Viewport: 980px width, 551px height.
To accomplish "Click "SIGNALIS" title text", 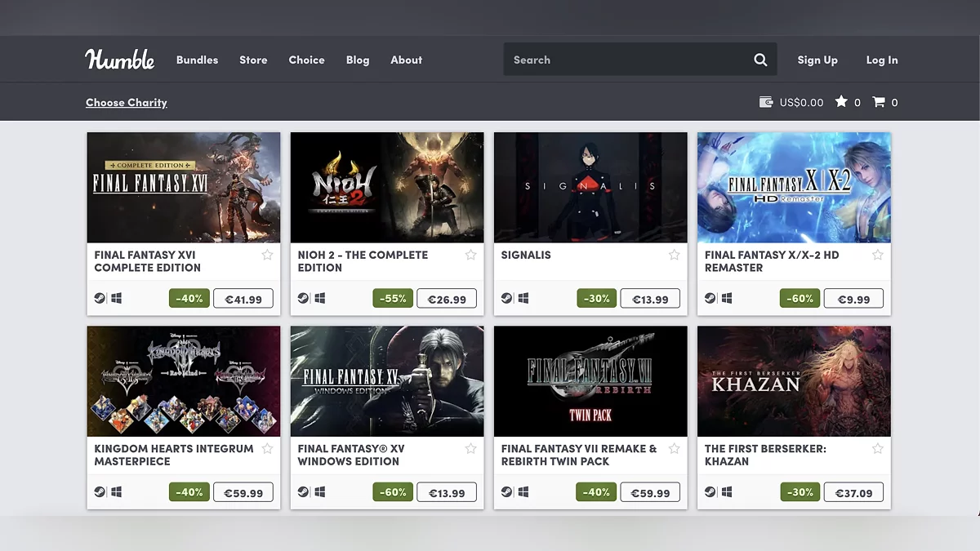I will pyautogui.click(x=526, y=256).
